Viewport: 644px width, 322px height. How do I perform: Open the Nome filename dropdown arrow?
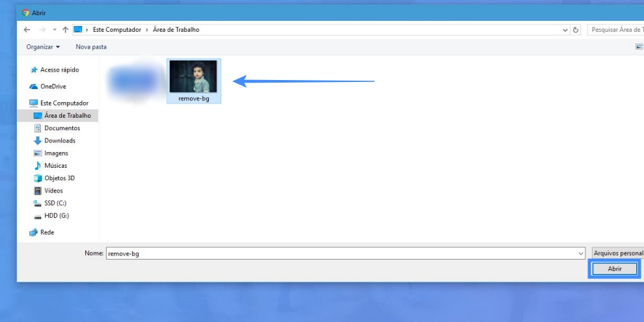click(x=580, y=254)
